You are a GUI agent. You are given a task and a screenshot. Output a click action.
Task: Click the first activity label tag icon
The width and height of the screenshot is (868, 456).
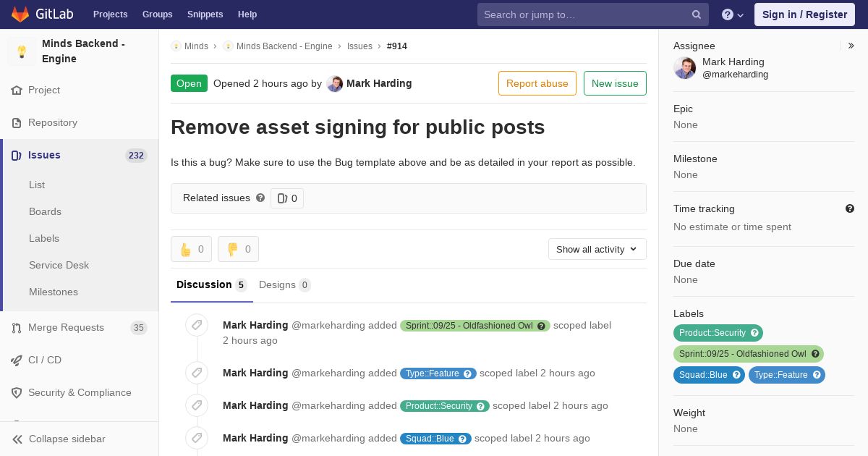197,325
